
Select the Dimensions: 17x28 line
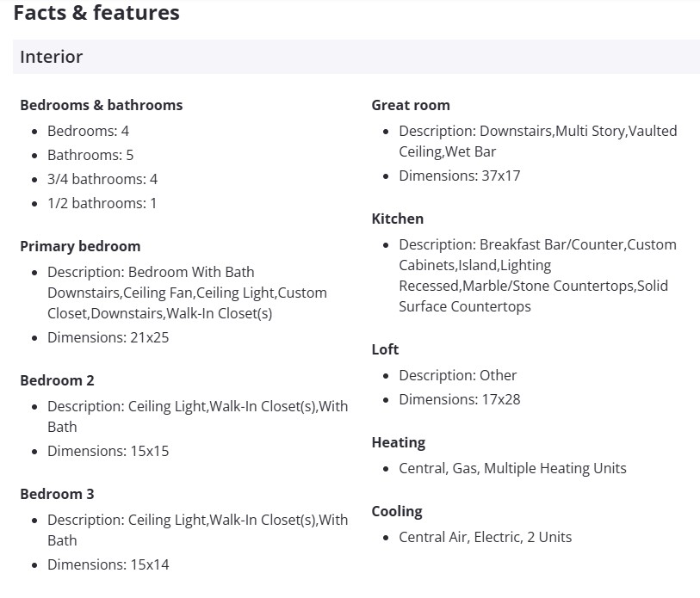tap(459, 399)
